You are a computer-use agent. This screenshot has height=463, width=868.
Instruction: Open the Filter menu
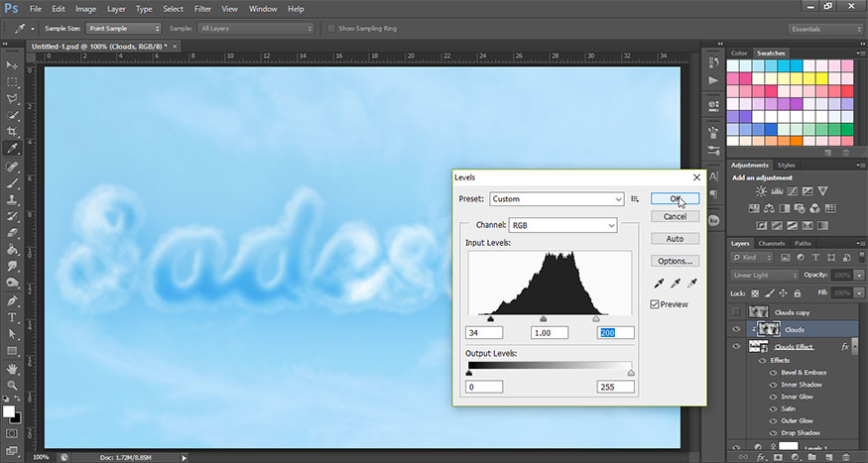pos(202,9)
